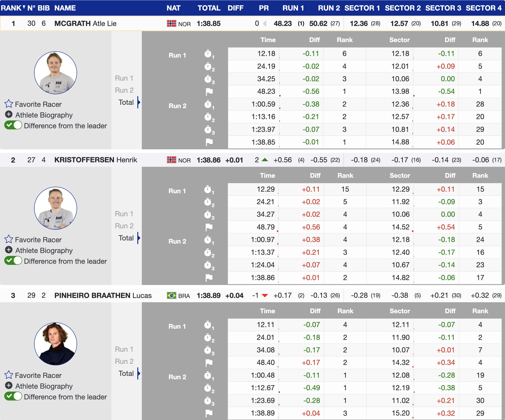Toggle McGrath's Difference from the leader switch
The image size is (505, 420).
coord(13,125)
